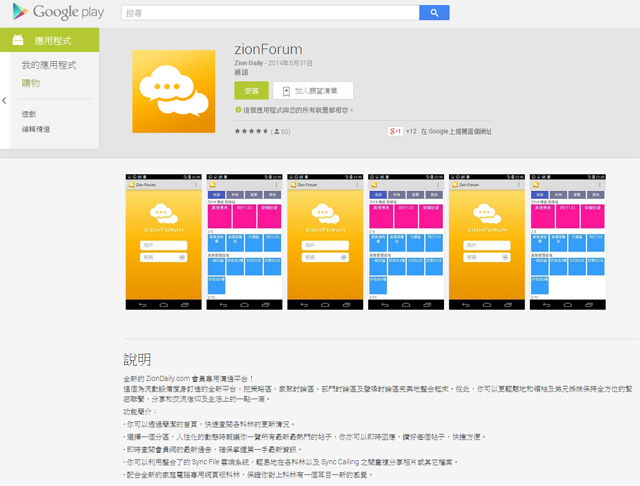Open the green Apps (應用程式) sidebar tab

(x=49, y=40)
